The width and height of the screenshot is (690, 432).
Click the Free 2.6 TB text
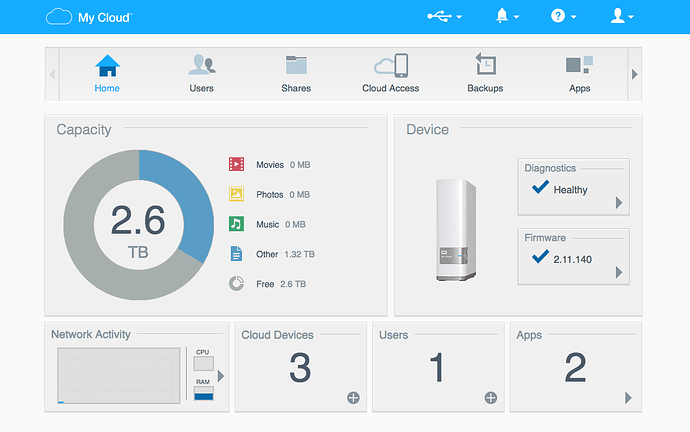pos(281,284)
